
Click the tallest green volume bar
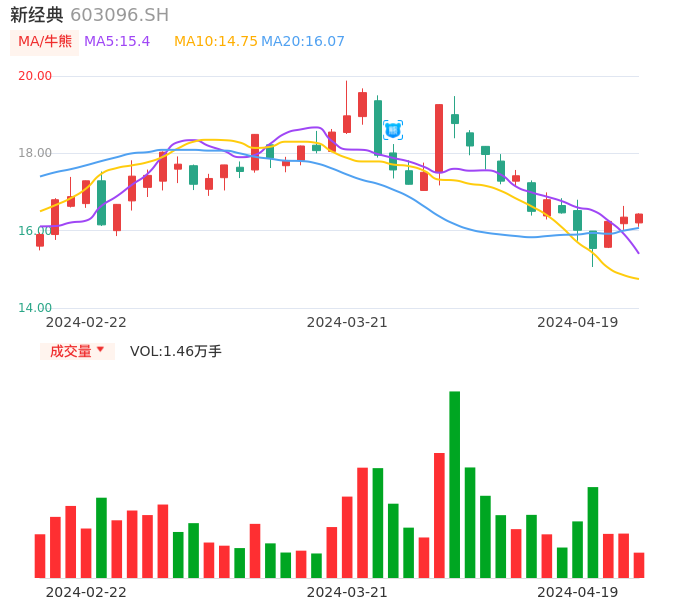pos(454,484)
